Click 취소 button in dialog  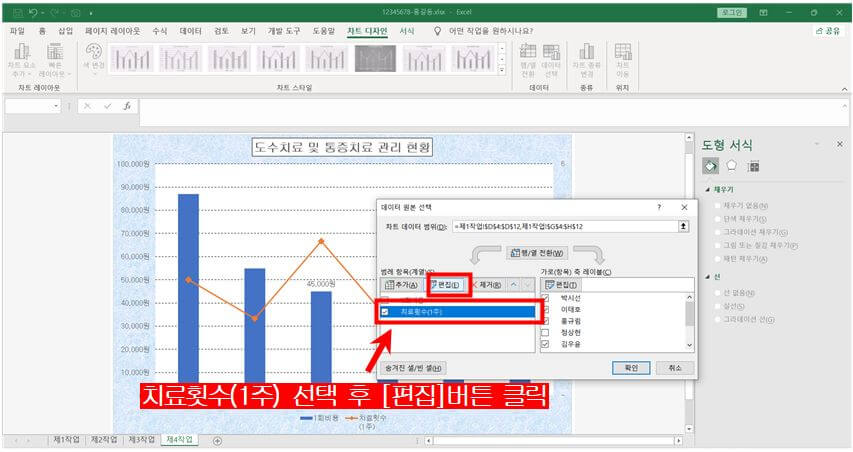coord(675,368)
